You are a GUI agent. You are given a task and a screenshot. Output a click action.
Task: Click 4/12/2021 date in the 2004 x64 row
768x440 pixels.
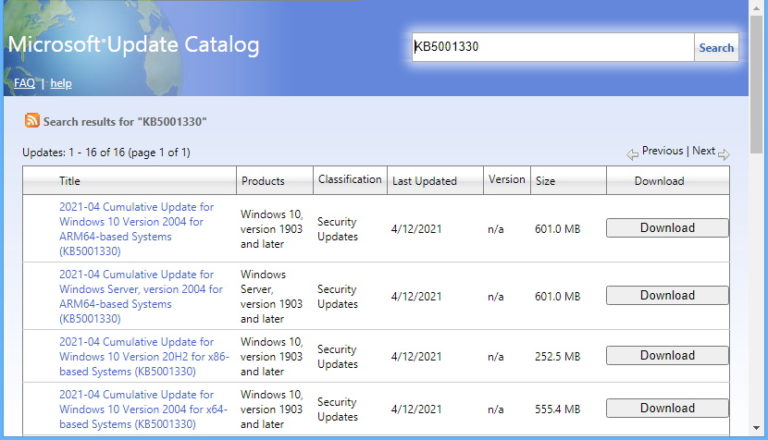click(x=416, y=409)
